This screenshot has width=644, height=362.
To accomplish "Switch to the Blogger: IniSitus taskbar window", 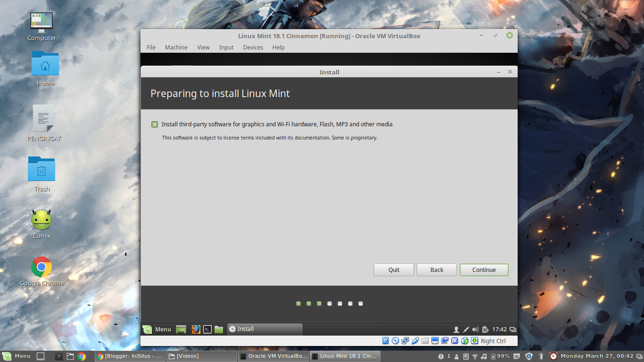I will pos(130,356).
